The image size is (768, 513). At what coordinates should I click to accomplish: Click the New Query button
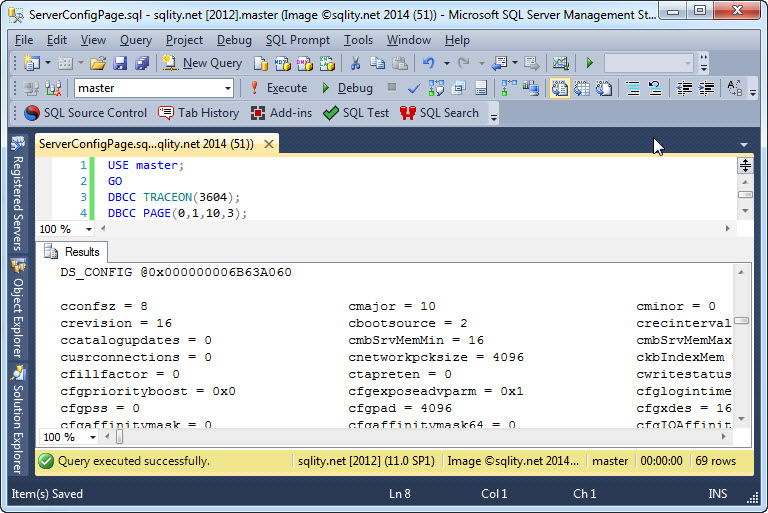[x=202, y=63]
